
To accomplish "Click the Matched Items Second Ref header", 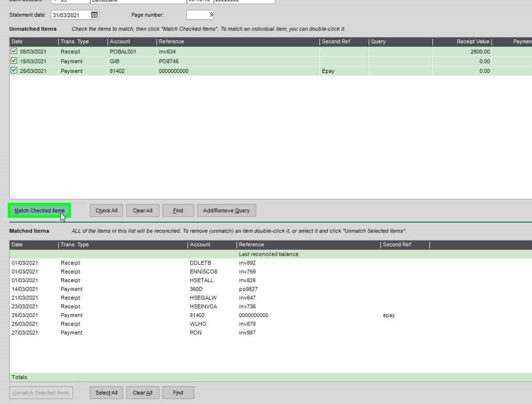I will 405,245.
